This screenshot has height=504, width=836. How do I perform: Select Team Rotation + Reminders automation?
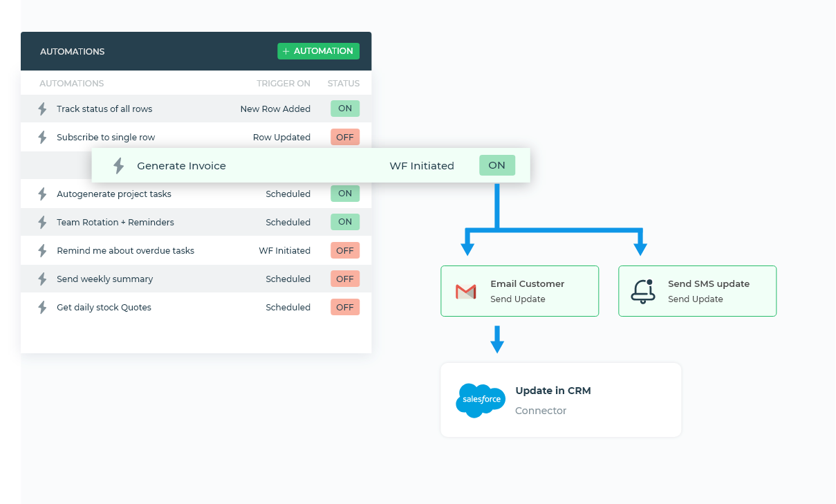[x=196, y=222]
